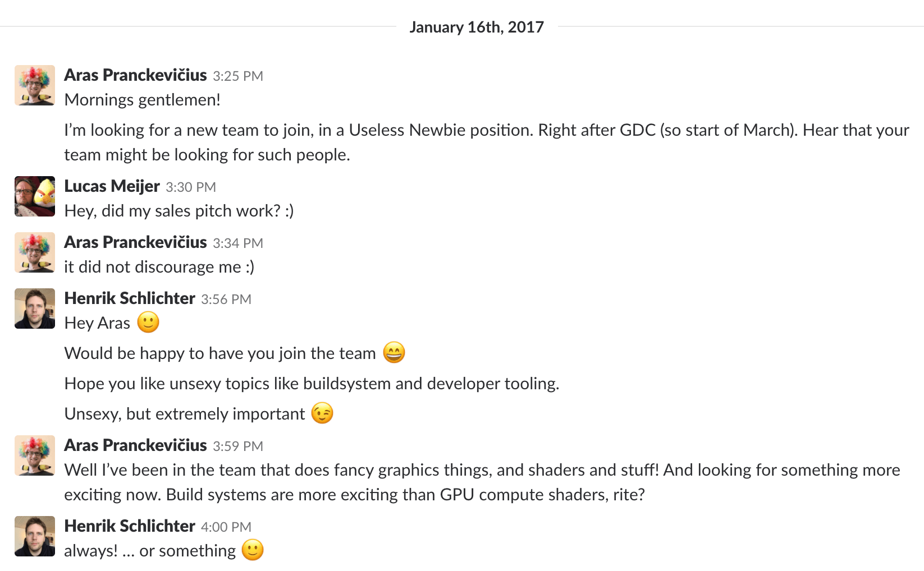Screen dimensions: 924x571
Task: Click the 3:30 PM timestamp
Action: click(x=191, y=187)
